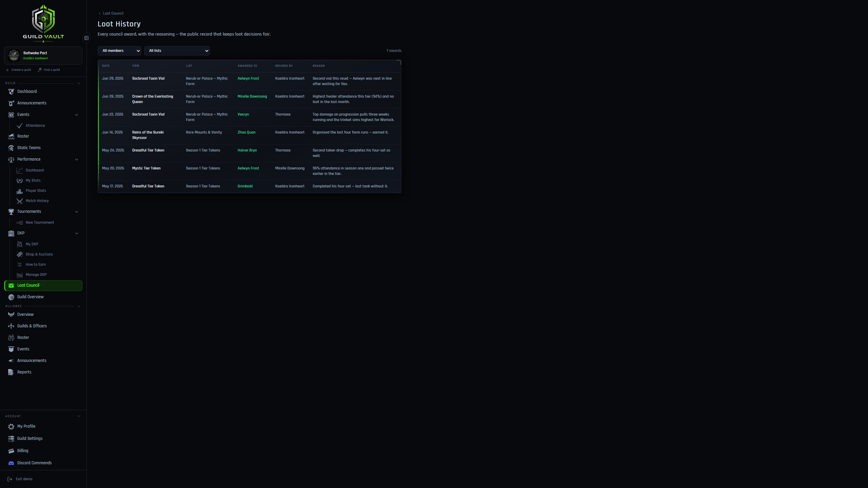Collapse the ACCOUNT section chevron
This screenshot has height=488, width=868.
79,416
